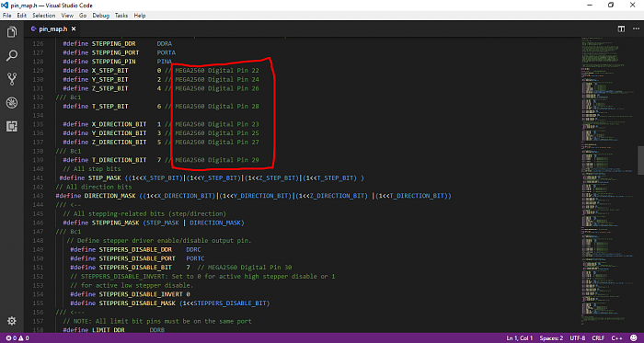Change indentation via Spaces: 2
Screen dimensions: 644x343
tap(552, 338)
